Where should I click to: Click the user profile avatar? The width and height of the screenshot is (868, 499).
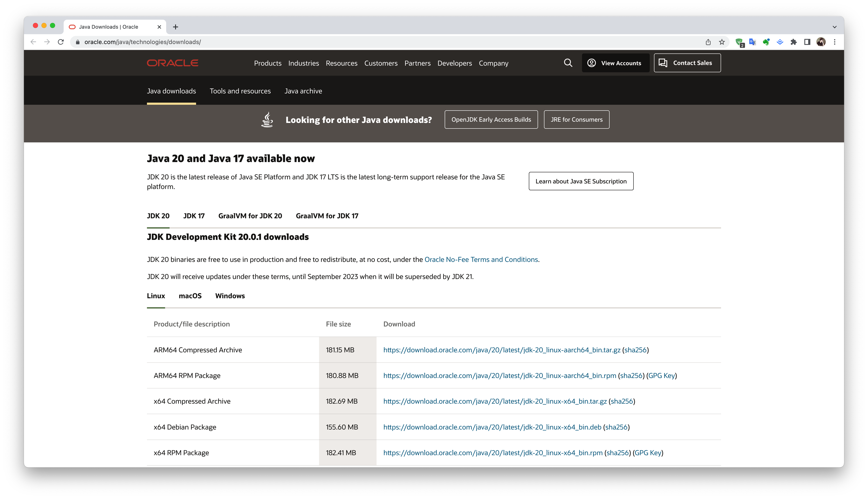821,42
